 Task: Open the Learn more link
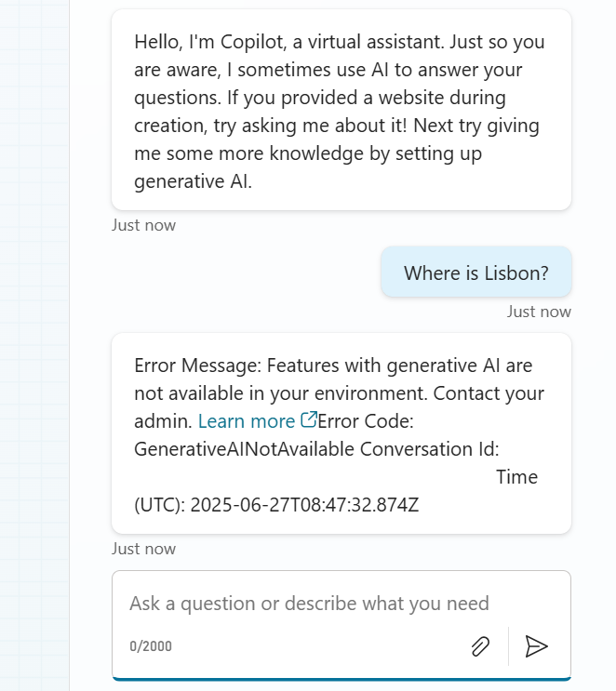(247, 421)
